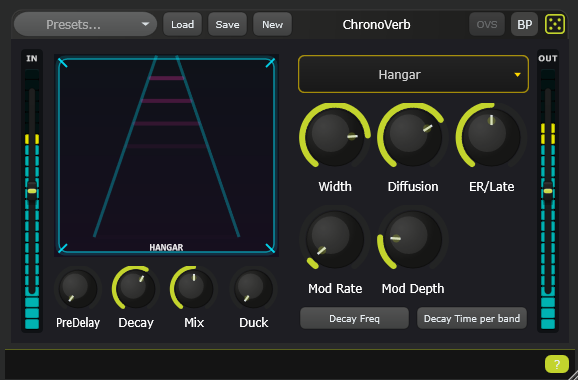The width and height of the screenshot is (578, 380).
Task: Click the ER/Late label text
Action: [x=491, y=186]
